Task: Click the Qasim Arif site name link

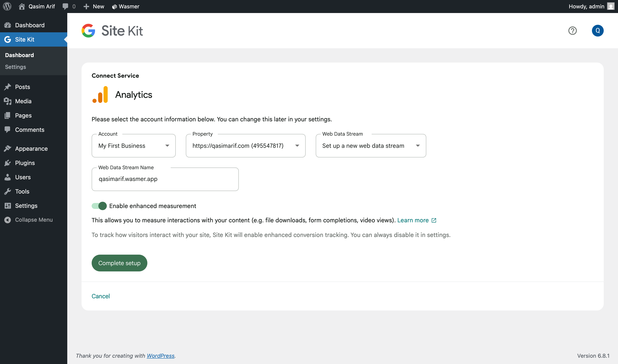Action: pyautogui.click(x=41, y=6)
